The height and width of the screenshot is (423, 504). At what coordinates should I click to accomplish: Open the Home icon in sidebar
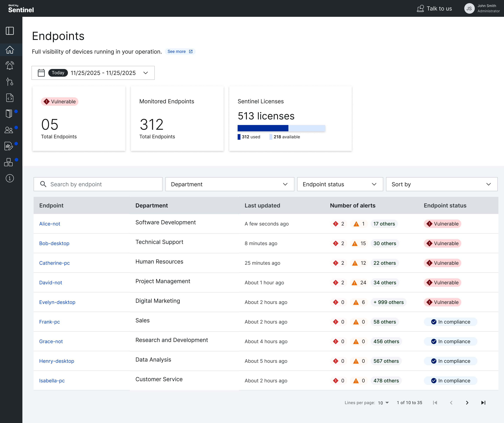[x=10, y=50]
